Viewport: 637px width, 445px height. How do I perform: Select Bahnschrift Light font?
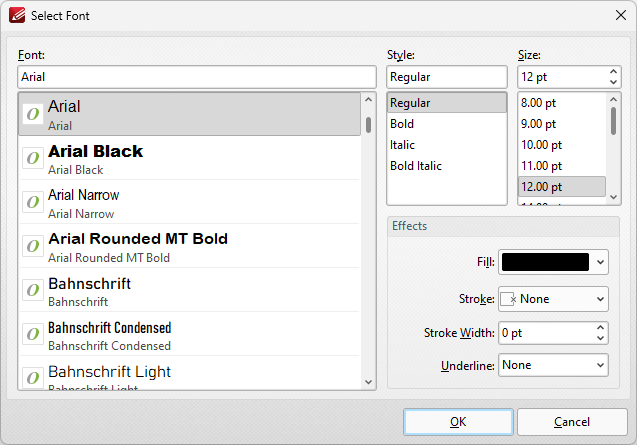(x=189, y=373)
